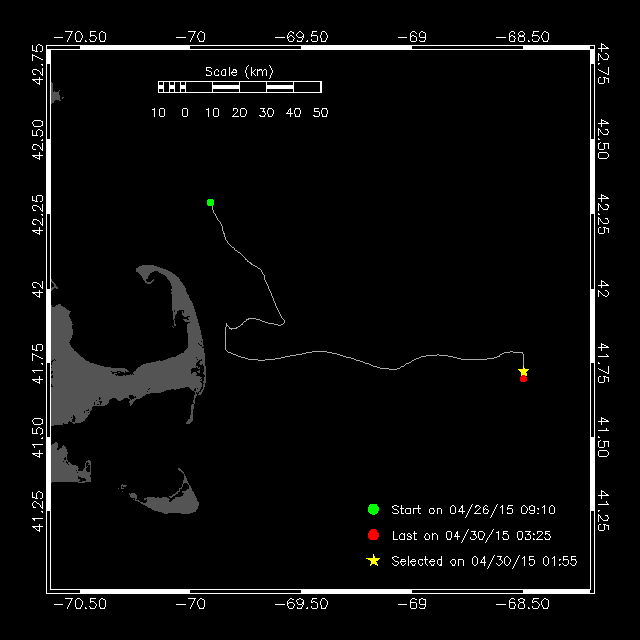Screen dimensions: 640x640
Task: Click left axis latitude label 41.25
Action: point(38,511)
